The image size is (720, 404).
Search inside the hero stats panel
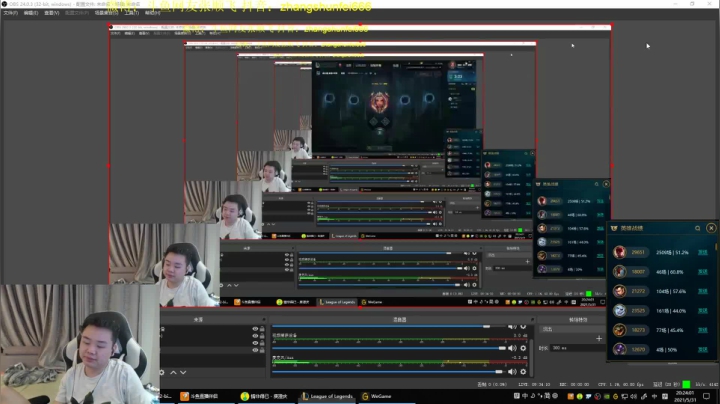(698, 228)
